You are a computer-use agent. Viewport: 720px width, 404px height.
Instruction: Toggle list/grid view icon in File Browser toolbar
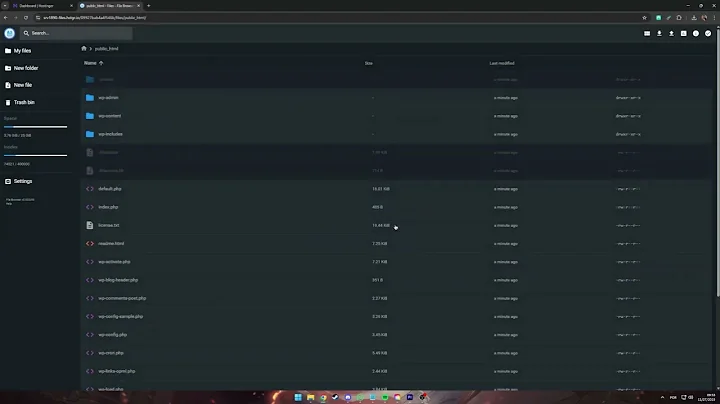(x=647, y=34)
